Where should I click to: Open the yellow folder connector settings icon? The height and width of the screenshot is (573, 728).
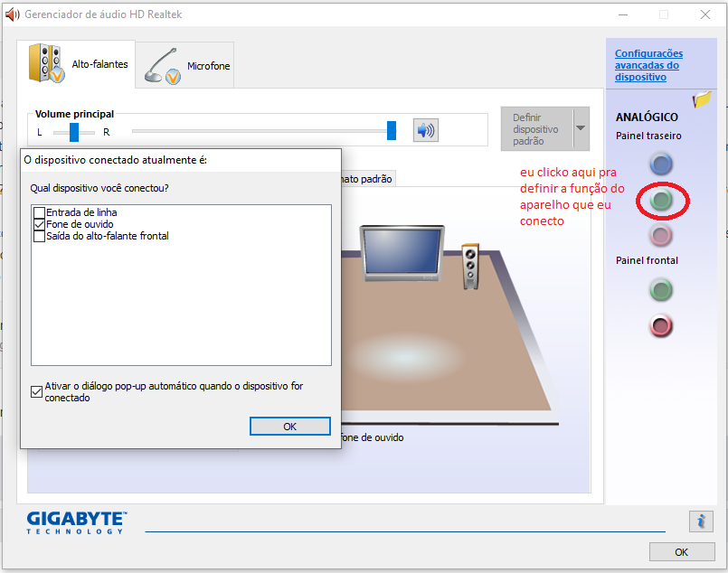(x=702, y=99)
